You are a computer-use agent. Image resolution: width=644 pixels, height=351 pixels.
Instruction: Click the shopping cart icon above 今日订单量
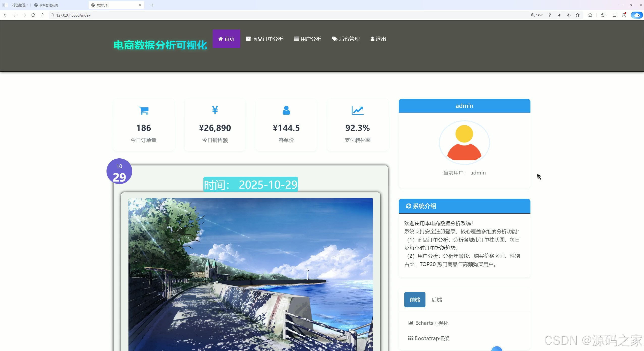pyautogui.click(x=143, y=110)
